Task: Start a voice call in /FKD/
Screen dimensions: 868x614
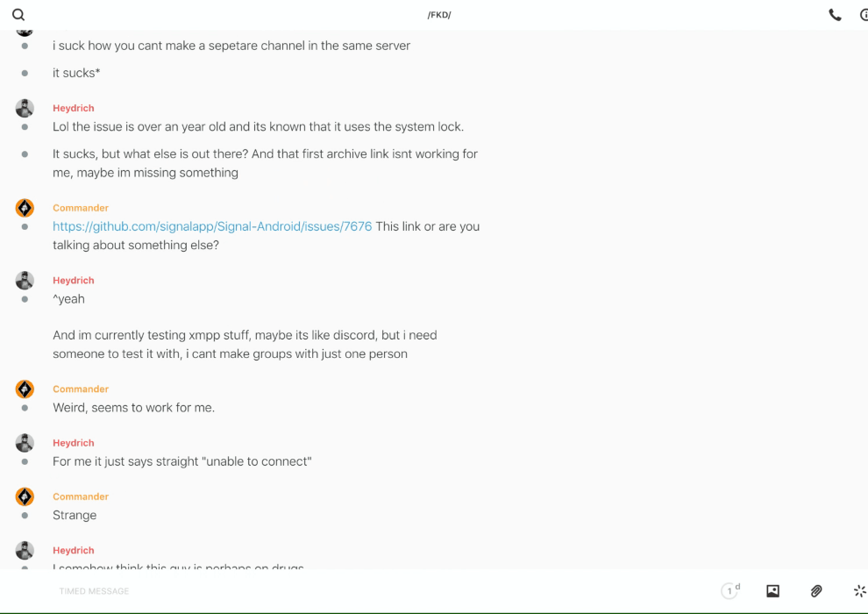Action: [x=835, y=15]
